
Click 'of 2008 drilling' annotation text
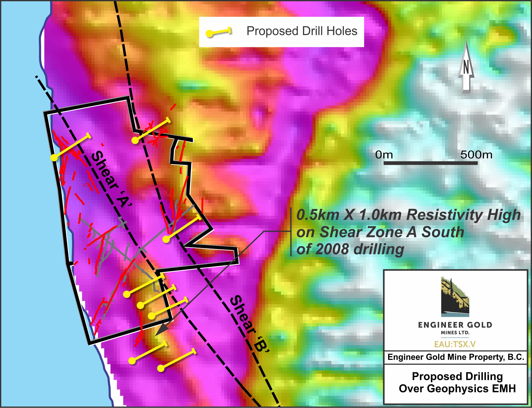tap(350, 249)
